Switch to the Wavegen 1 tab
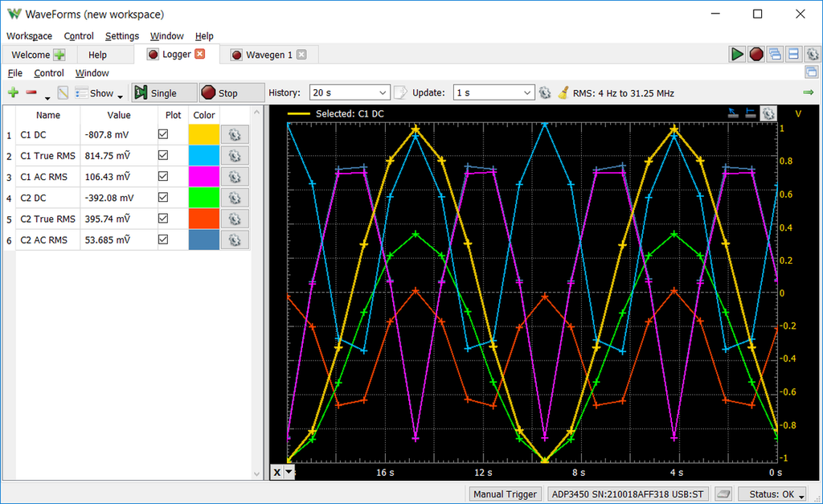This screenshot has width=823, height=504. click(268, 55)
